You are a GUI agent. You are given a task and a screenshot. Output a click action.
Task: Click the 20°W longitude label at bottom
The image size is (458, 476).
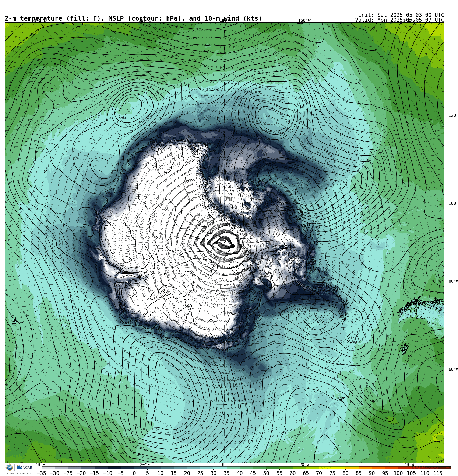click(304, 465)
